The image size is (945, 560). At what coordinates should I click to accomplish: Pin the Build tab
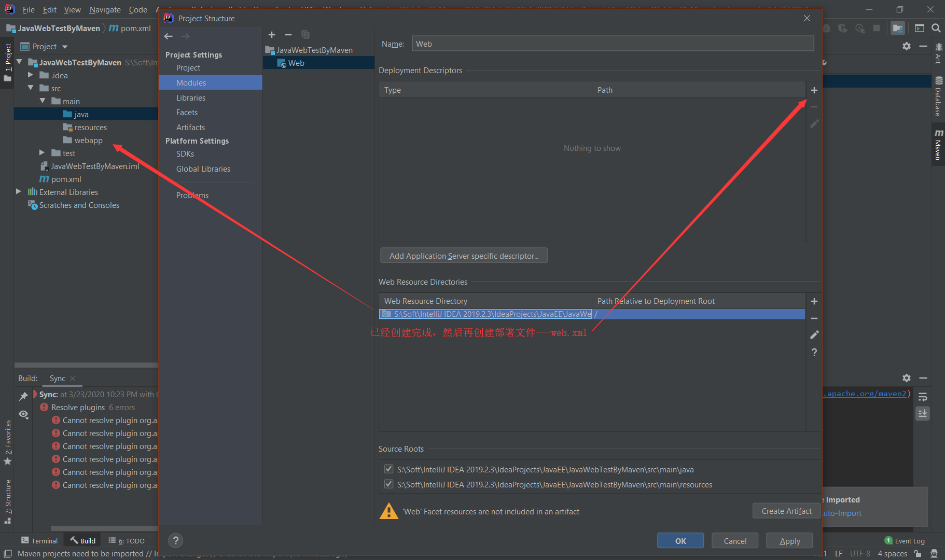(23, 397)
